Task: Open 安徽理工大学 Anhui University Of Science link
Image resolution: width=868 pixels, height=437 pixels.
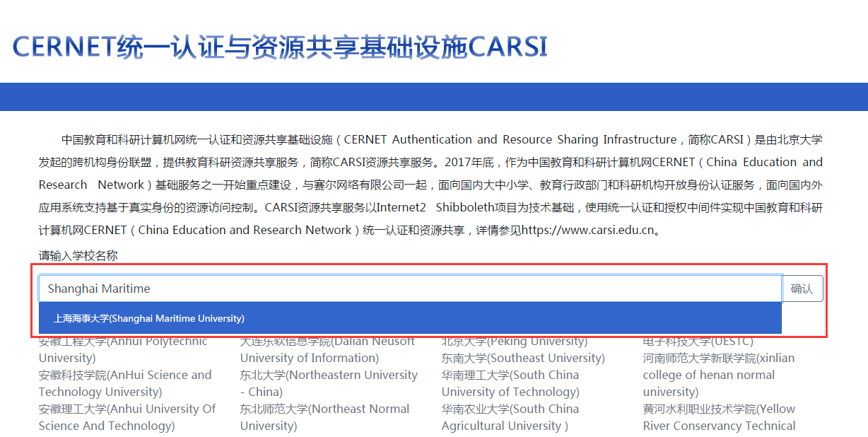Action: pyautogui.click(x=127, y=417)
